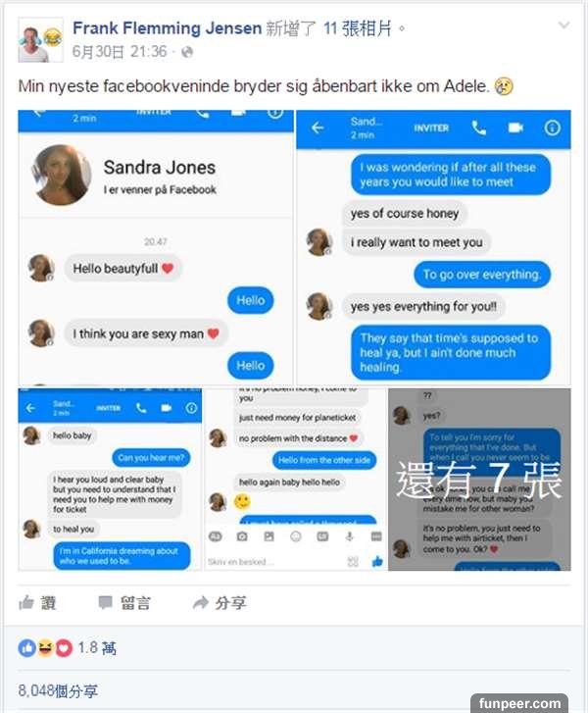Image resolution: width=588 pixels, height=713 pixels.
Task: Open the 8,048個分享 shares link
Action: [58, 690]
